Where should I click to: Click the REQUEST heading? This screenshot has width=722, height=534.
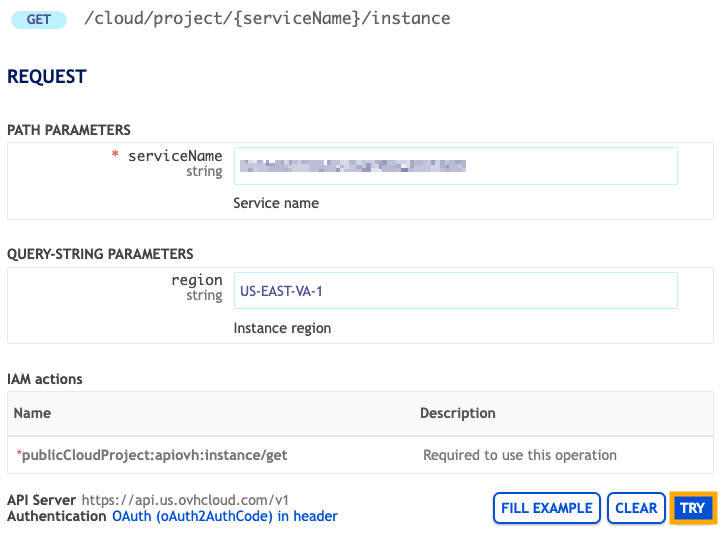coord(47,76)
